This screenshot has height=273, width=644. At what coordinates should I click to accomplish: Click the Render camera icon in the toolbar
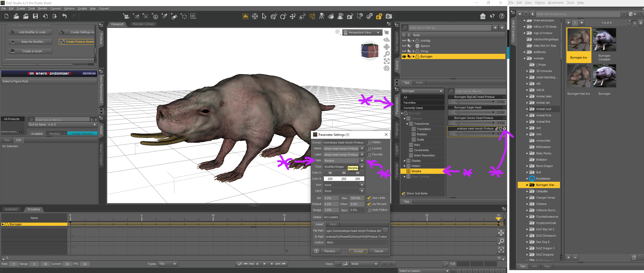[389, 17]
